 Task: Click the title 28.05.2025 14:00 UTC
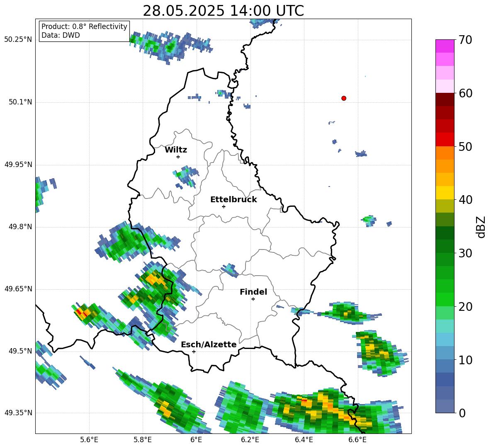(223, 11)
